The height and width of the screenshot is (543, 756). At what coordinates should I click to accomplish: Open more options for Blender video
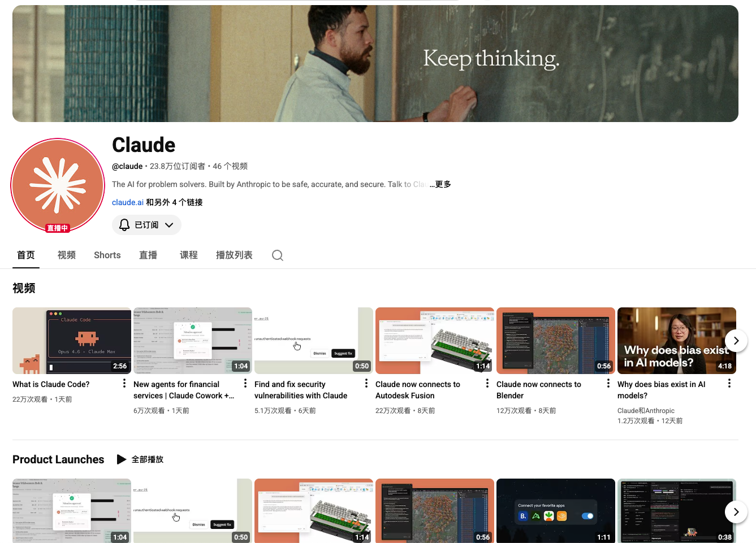[x=608, y=384]
